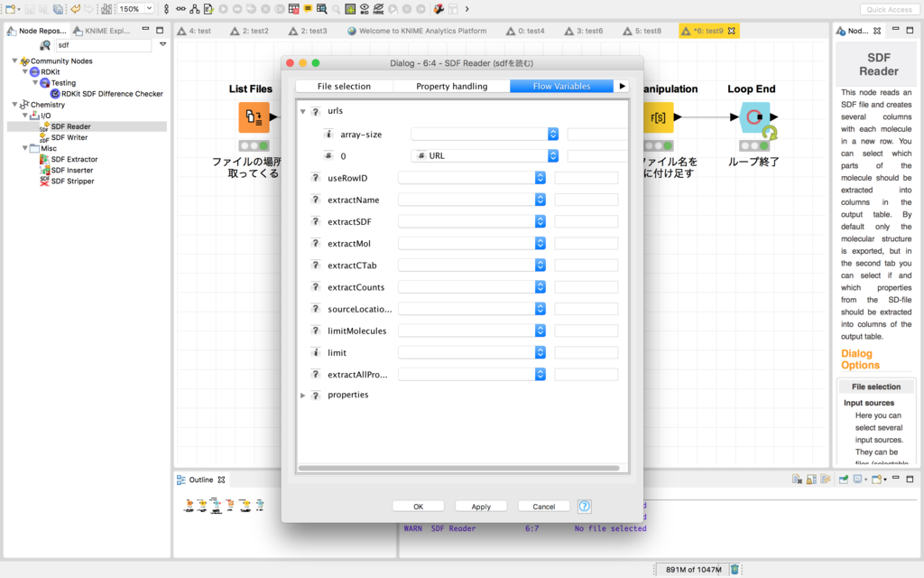Click the auto-connect hierarchy toolbar icon
This screenshot has width=924, height=578.
(195, 9)
